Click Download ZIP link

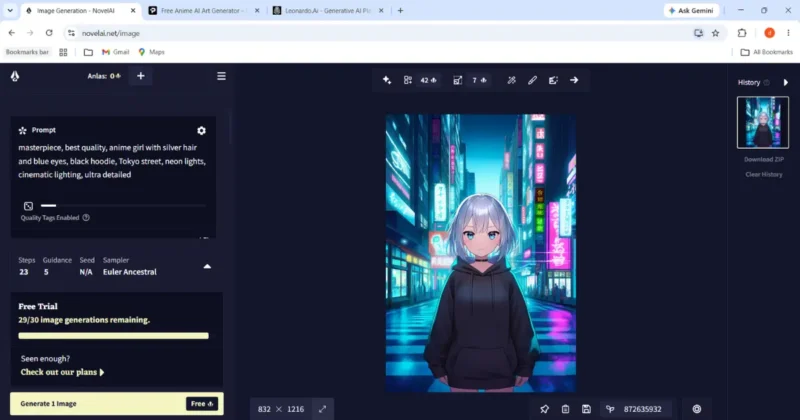click(763, 159)
